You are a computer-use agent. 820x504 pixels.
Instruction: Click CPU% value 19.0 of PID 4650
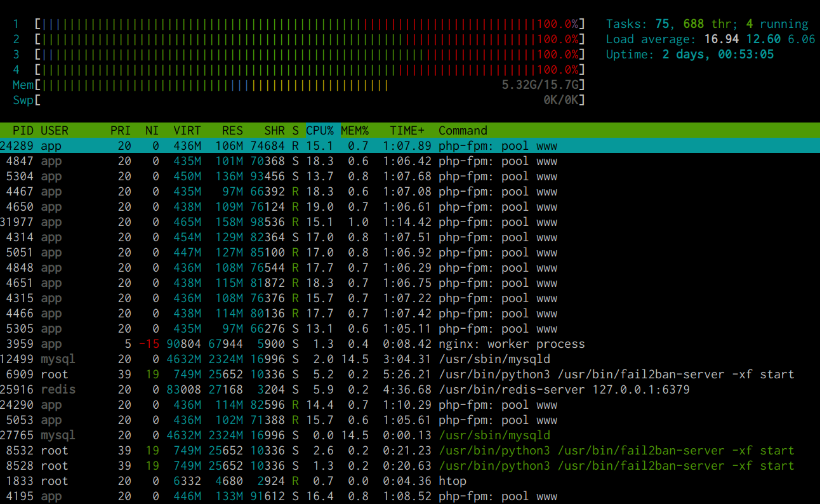click(x=320, y=207)
